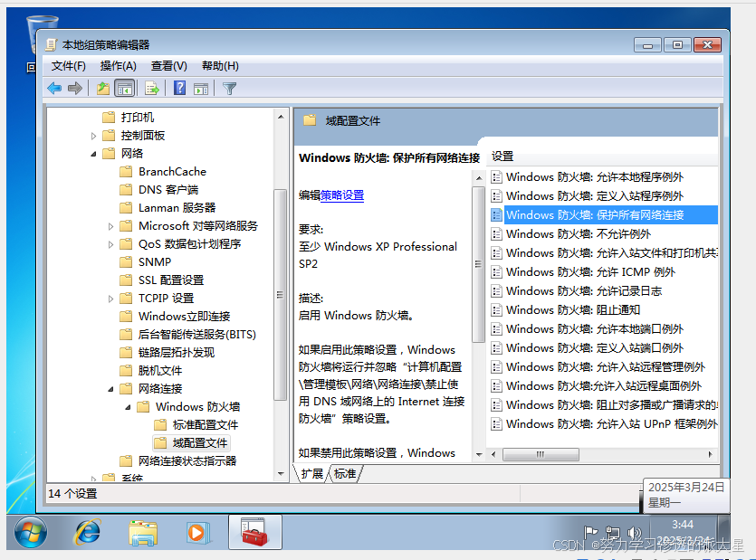Viewport: 756px width, 560px height.
Task: Click the folder icon in the 域配置文件 header
Action: click(x=310, y=120)
